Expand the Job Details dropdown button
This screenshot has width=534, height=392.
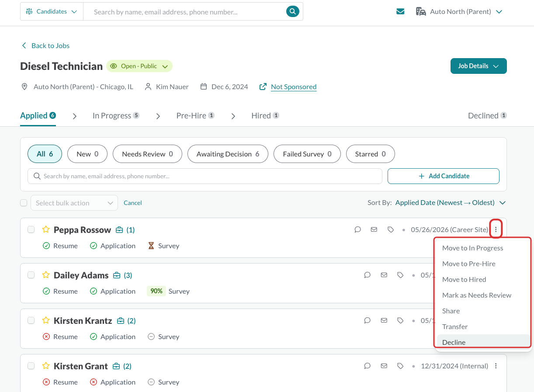tap(479, 66)
